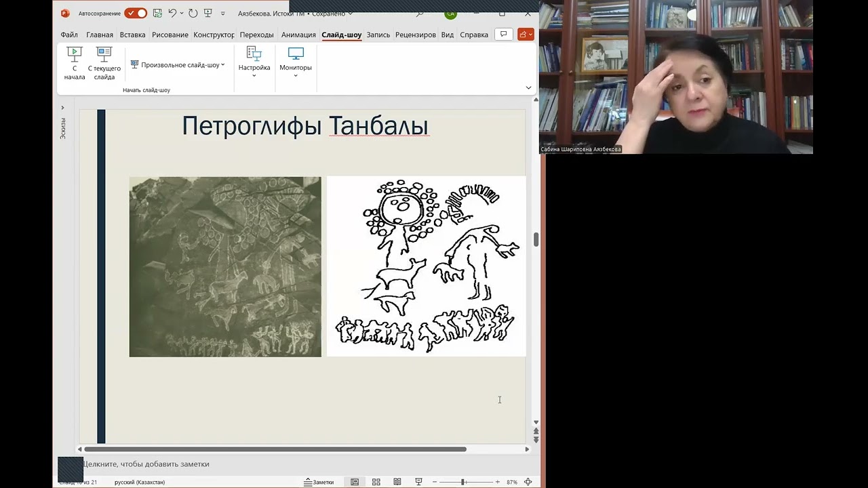Image resolution: width=868 pixels, height=488 pixels.
Task: Click the PowerPoint app logo icon
Action: click(x=65, y=13)
